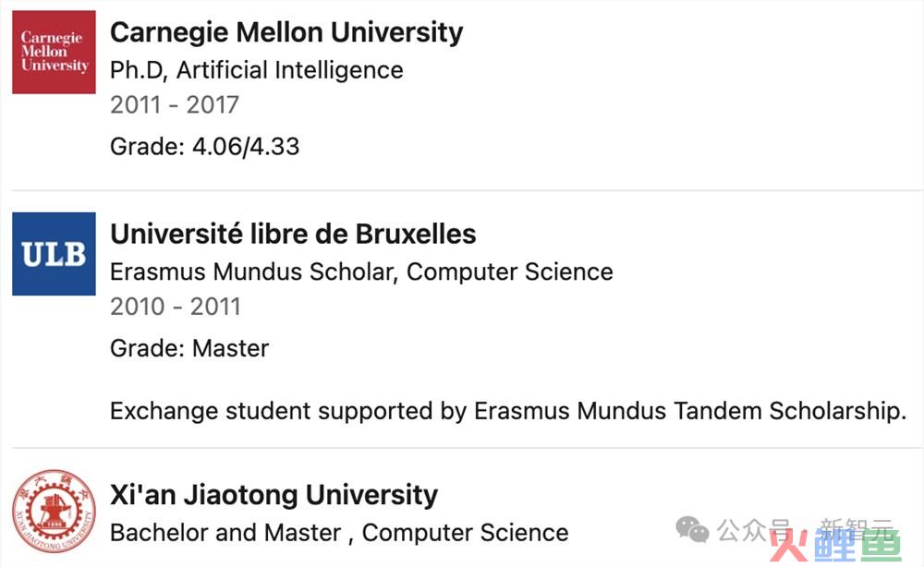
Task: Click the 新智元 watermark text
Action: 856,529
